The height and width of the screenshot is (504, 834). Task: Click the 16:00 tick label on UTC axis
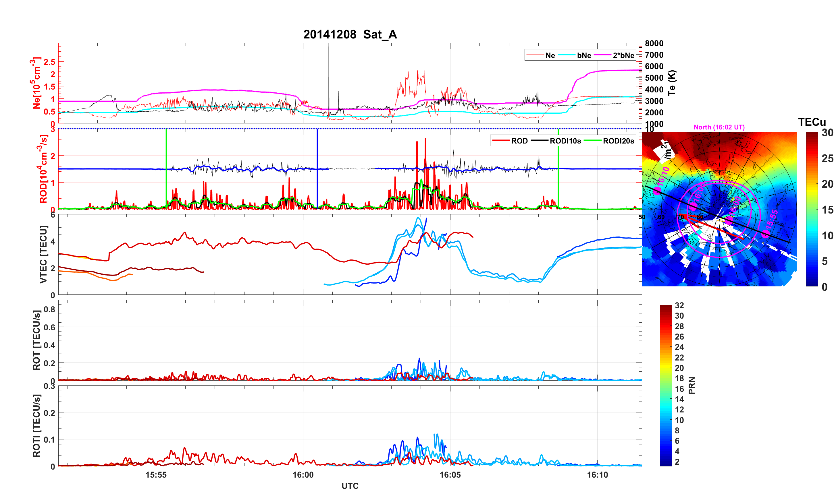(303, 474)
